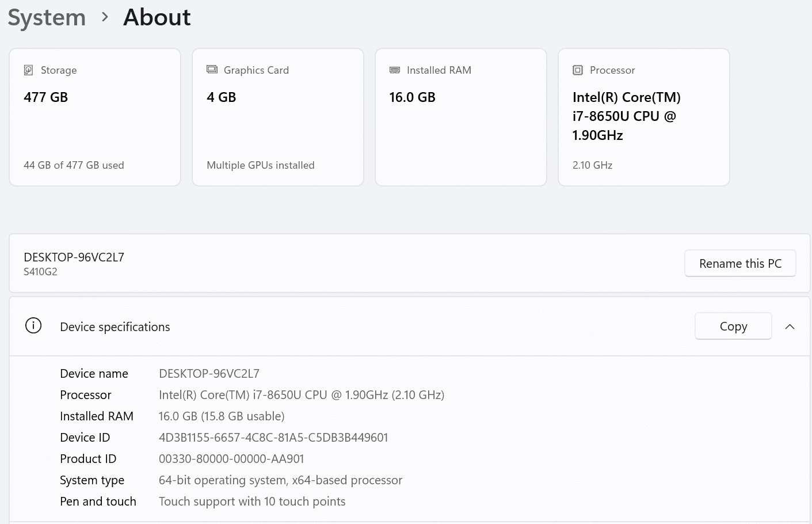Click the Processor chip icon
Screen dimensions: 812x524
tap(578, 70)
